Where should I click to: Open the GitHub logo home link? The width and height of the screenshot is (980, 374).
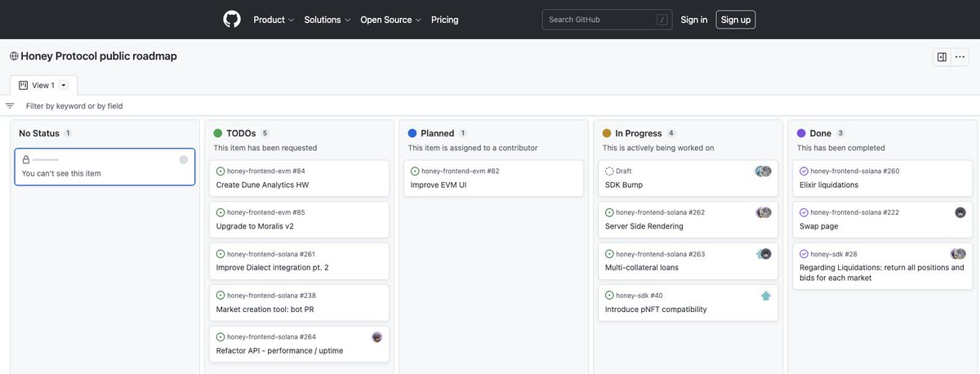(x=232, y=20)
